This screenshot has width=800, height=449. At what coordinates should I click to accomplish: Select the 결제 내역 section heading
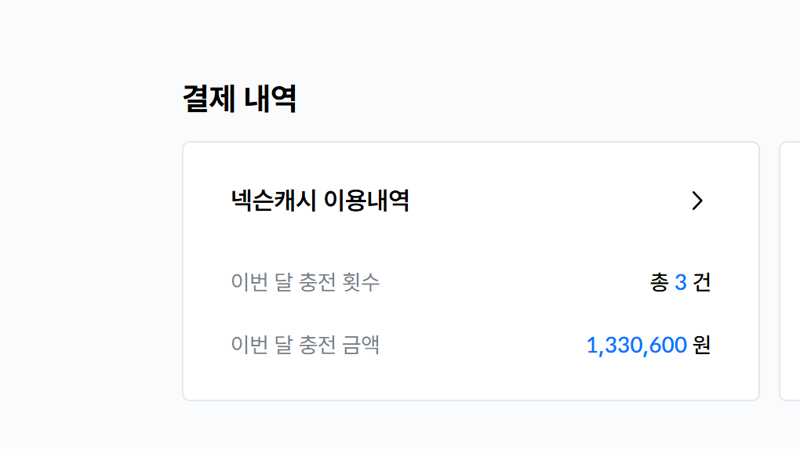pos(239,98)
